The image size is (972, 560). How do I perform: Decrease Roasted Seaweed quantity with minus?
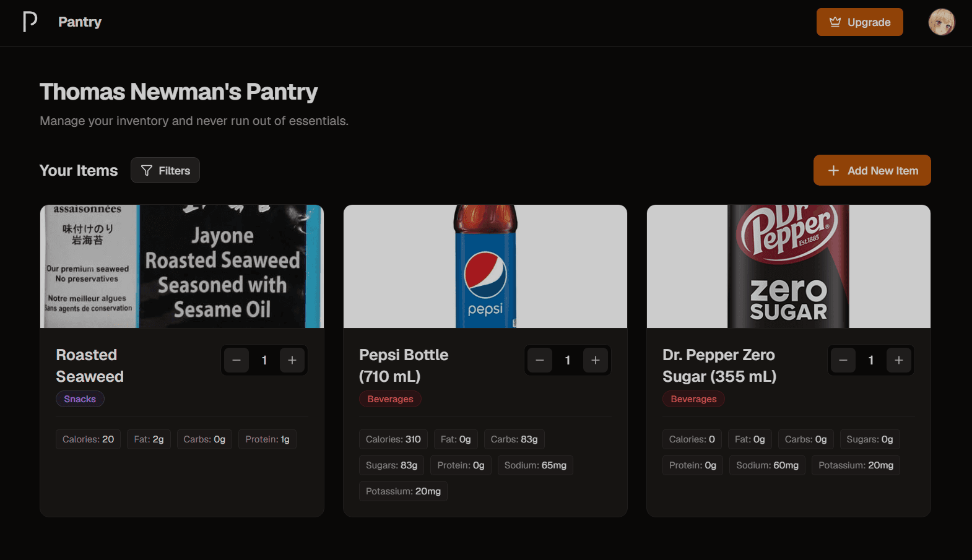236,360
